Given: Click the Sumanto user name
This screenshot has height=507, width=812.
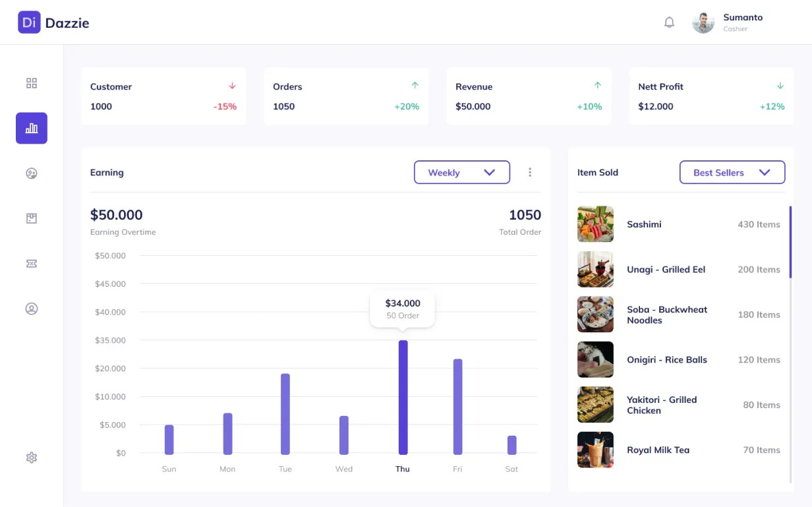Looking at the screenshot, I should point(743,18).
